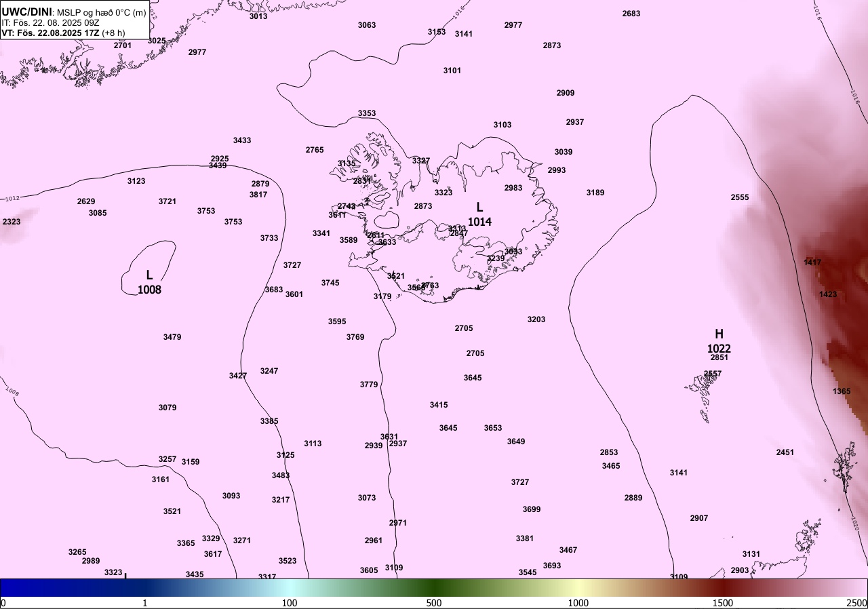
Task: Click the freezing level value 3247
Action: point(269,371)
